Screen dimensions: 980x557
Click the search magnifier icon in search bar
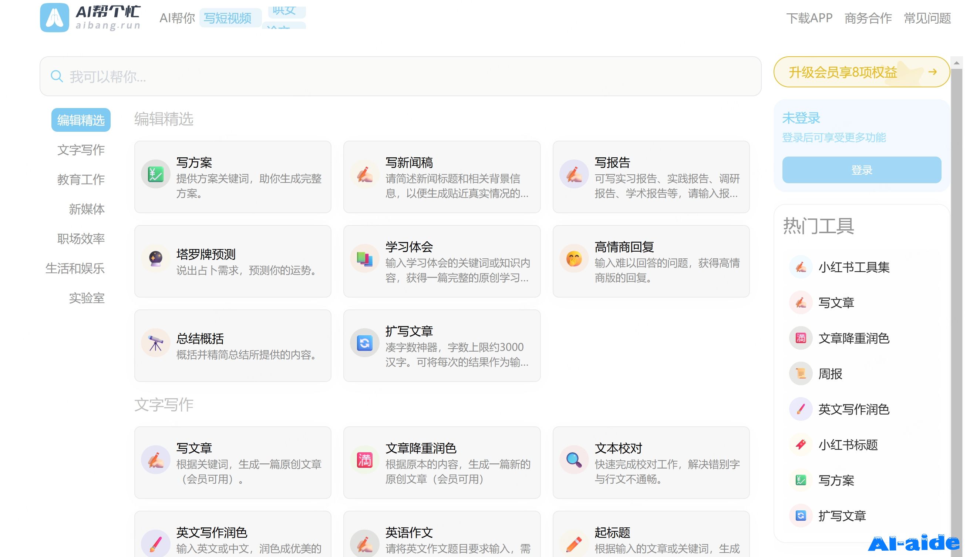tap(57, 77)
